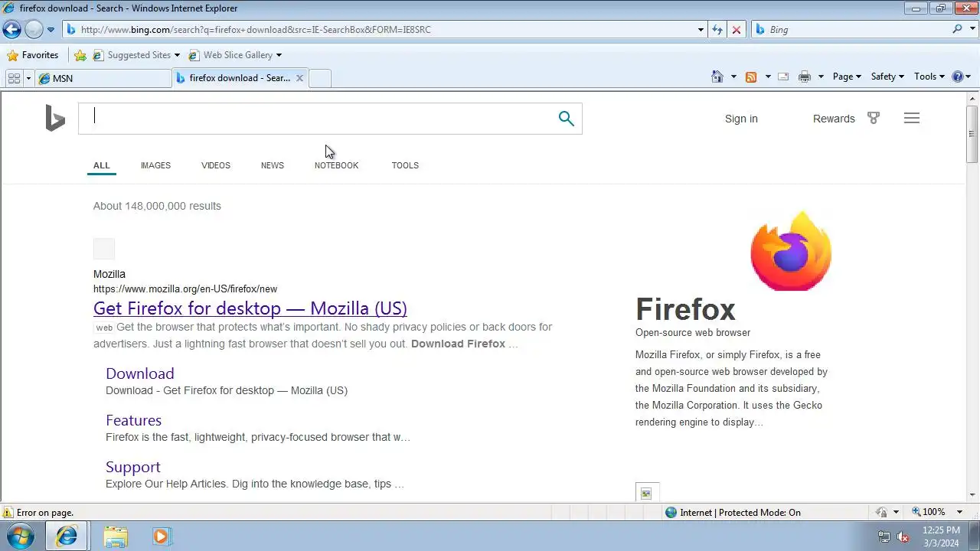980x551 pixels.
Task: Open Suggested Sites in favorites bar
Action: [136, 55]
